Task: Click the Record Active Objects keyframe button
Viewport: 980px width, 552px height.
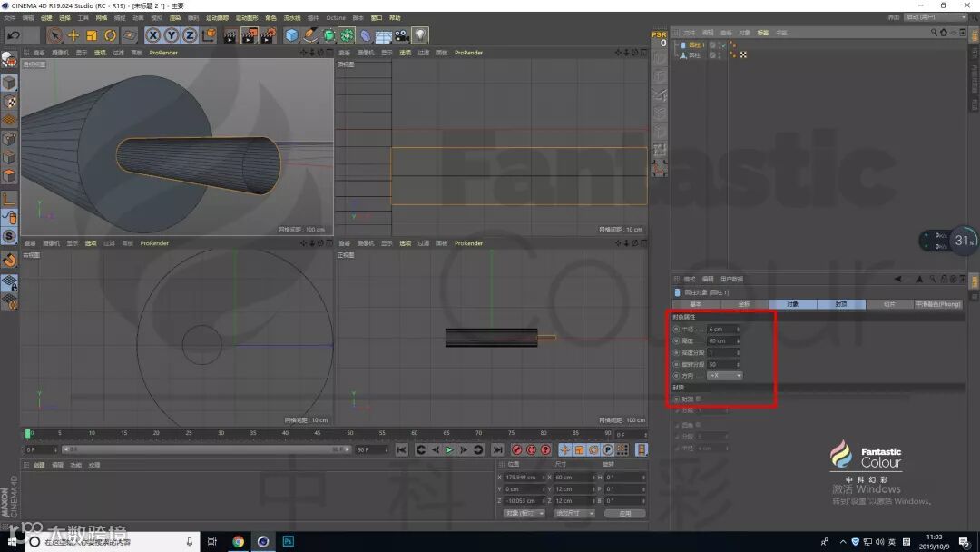Action: (516, 449)
